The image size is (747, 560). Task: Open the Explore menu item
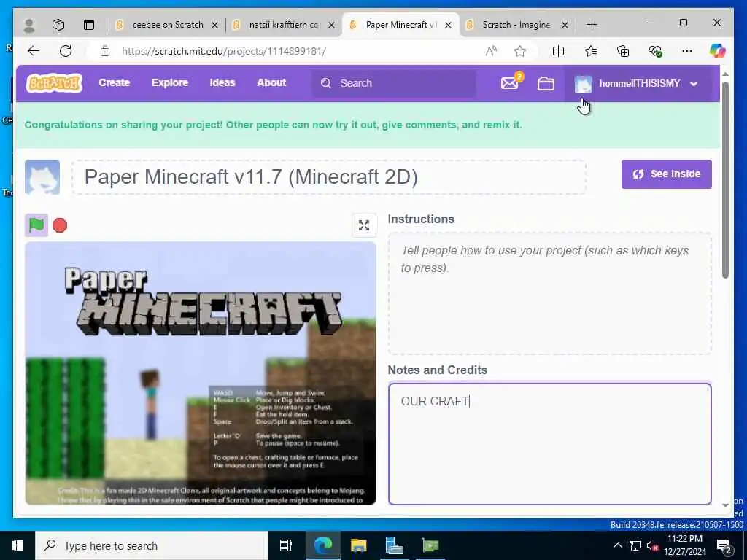point(169,82)
